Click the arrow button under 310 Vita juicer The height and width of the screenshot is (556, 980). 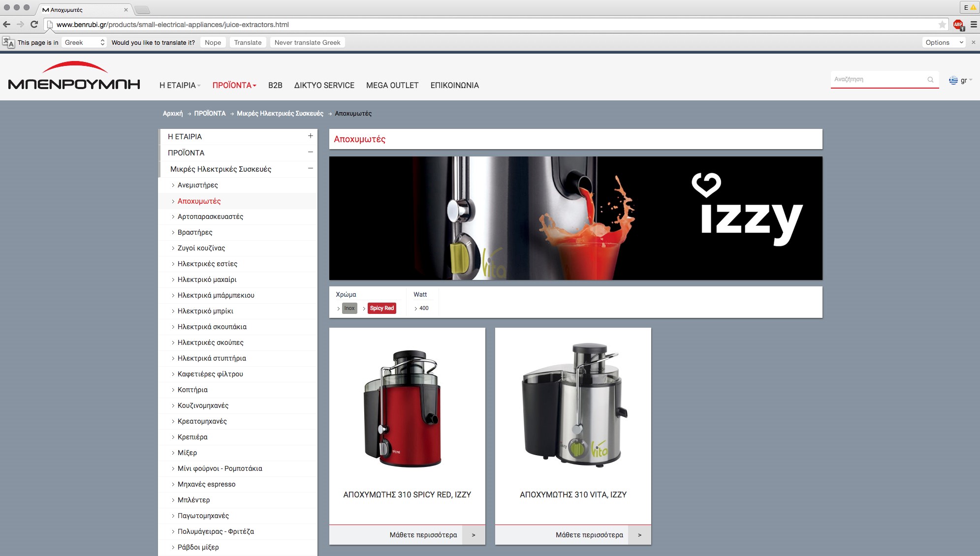pos(639,535)
